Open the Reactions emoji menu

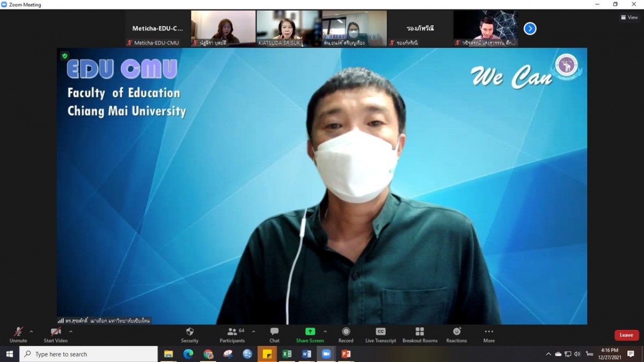tap(457, 335)
